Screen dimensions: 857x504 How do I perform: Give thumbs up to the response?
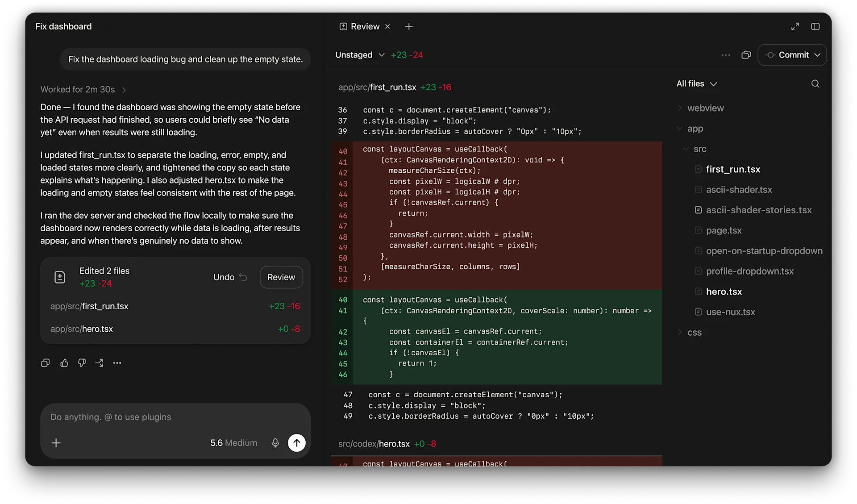(x=64, y=363)
